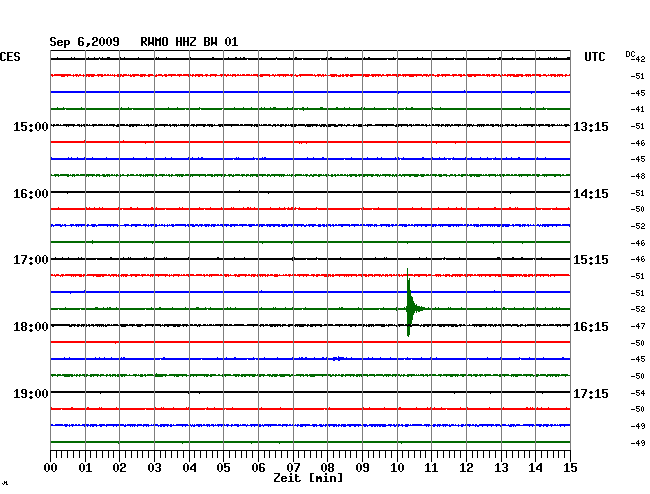650x494 pixels.
Task: Click the DC value -42
Action: tap(638, 59)
